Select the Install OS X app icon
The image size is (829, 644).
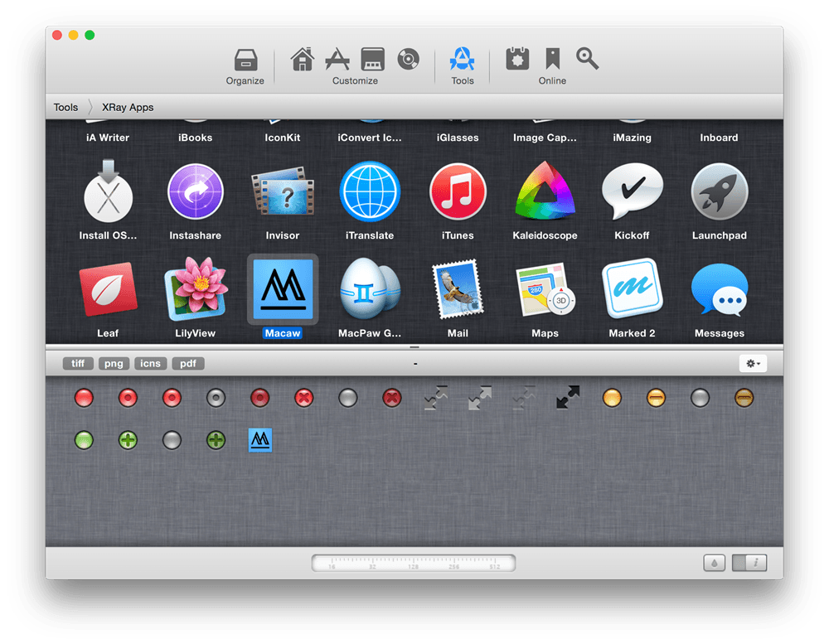(108, 191)
